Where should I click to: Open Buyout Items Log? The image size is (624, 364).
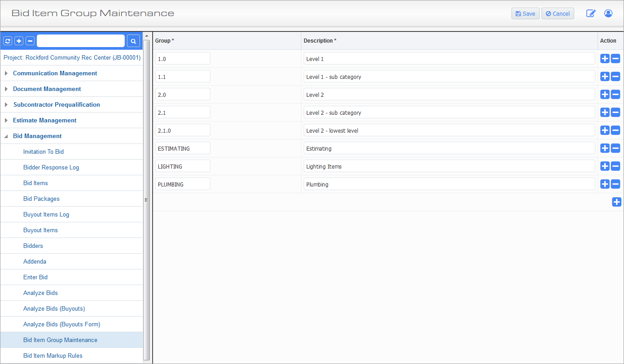pos(46,214)
